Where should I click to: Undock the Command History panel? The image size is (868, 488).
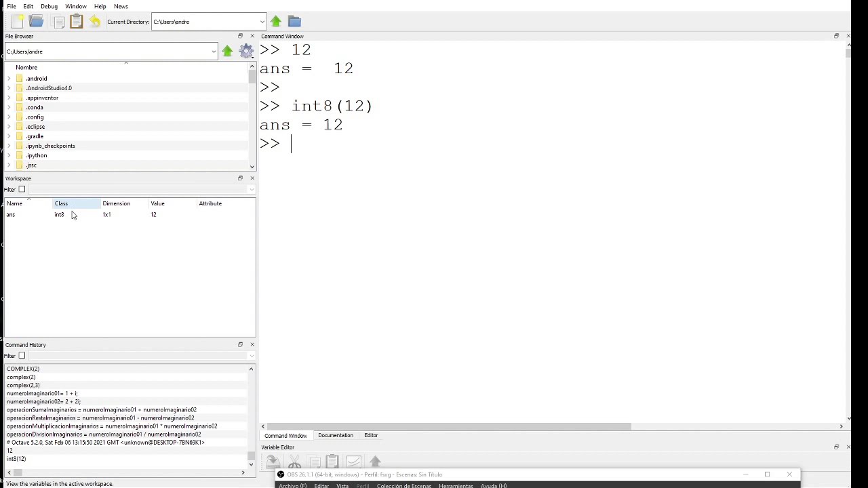[240, 344]
